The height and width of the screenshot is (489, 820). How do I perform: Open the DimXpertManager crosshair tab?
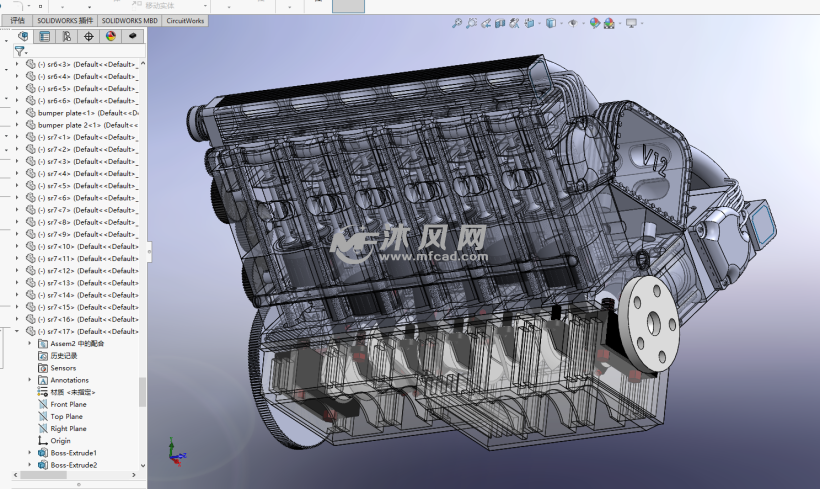(x=88, y=36)
